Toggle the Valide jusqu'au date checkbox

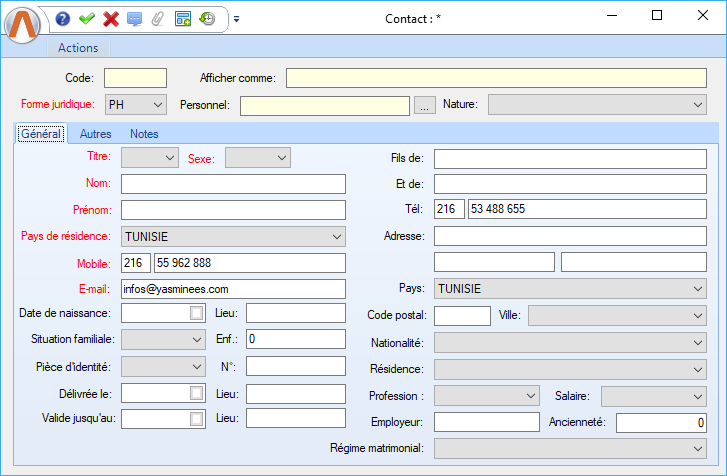[196, 419]
